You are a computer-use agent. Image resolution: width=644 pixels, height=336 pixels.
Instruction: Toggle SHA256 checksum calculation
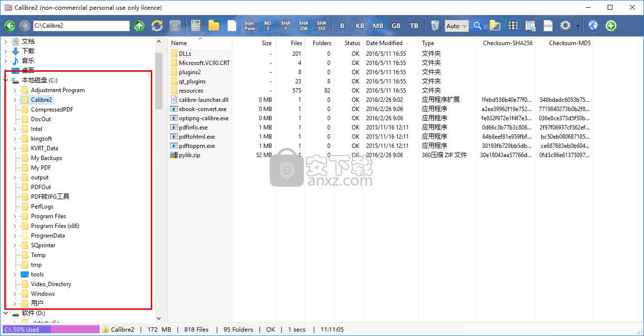click(304, 26)
